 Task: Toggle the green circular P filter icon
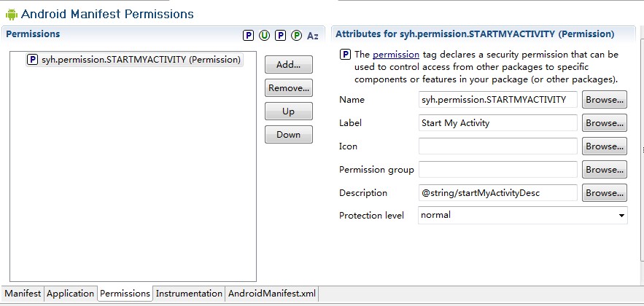(x=297, y=35)
